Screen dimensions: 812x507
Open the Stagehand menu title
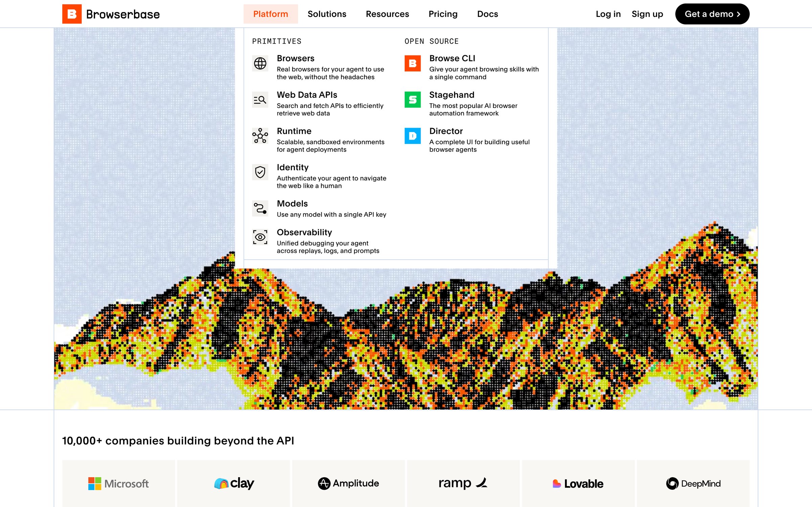tap(452, 95)
